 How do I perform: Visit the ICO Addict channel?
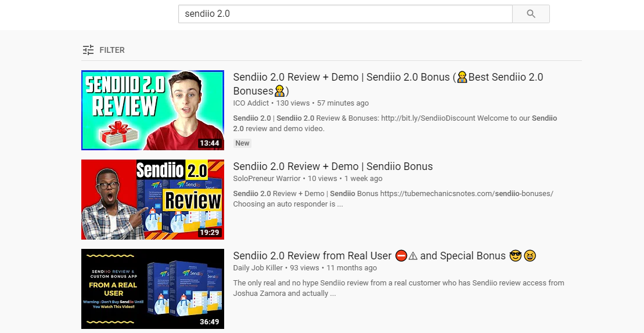point(251,103)
